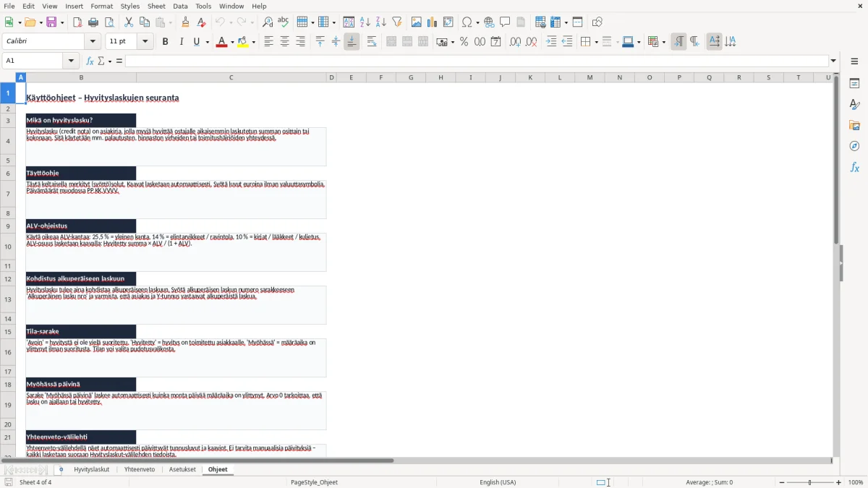Run the Spelling check icon
This screenshot has height=488, width=868.
284,22
